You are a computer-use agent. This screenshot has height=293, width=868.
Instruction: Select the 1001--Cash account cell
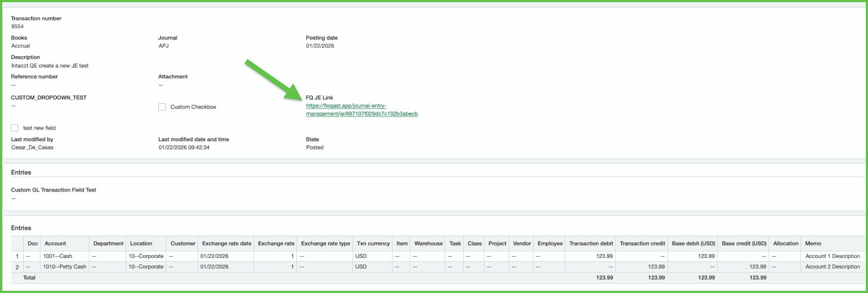coord(58,256)
